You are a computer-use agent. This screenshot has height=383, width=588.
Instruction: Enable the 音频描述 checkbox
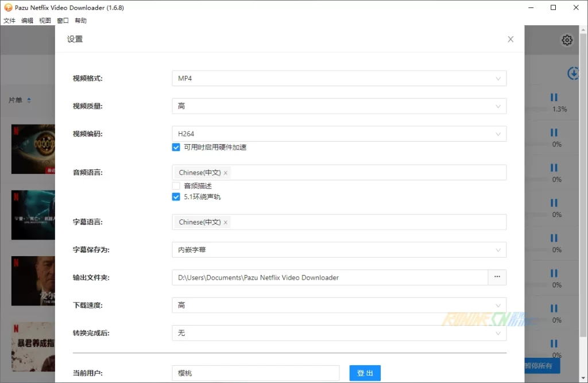(176, 186)
